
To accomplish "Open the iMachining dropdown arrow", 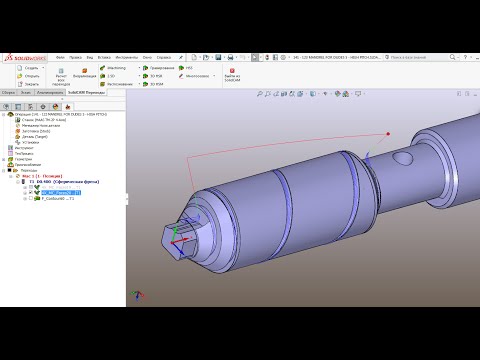I will [x=139, y=68].
